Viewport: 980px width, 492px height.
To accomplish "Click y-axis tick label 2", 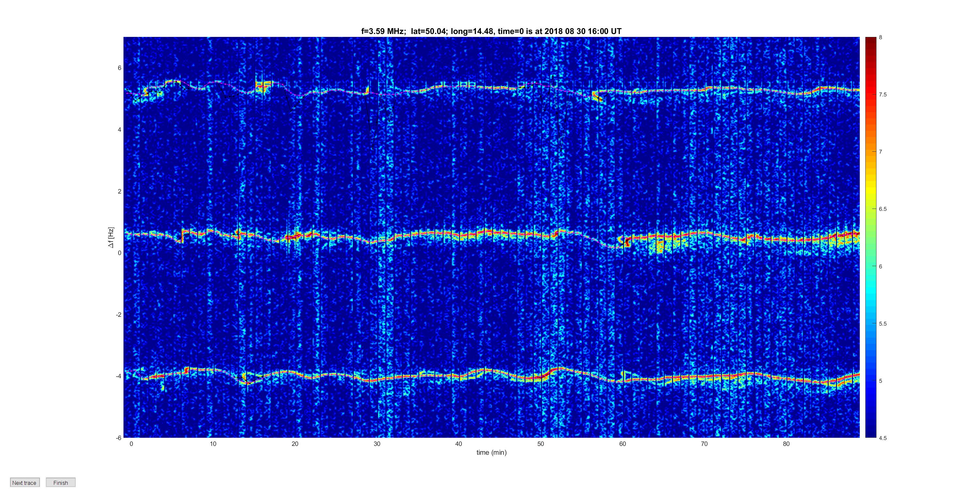I will (120, 191).
